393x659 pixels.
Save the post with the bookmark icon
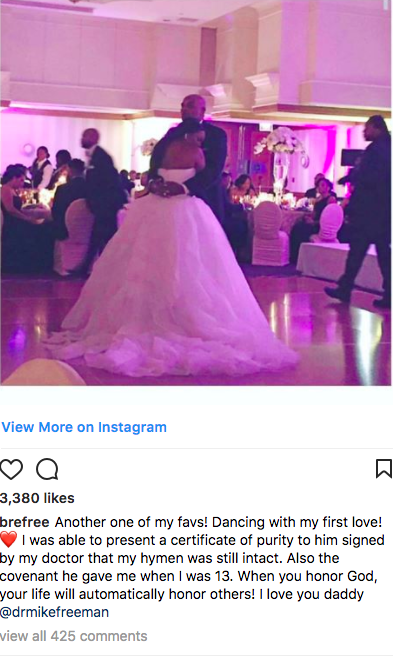383,469
